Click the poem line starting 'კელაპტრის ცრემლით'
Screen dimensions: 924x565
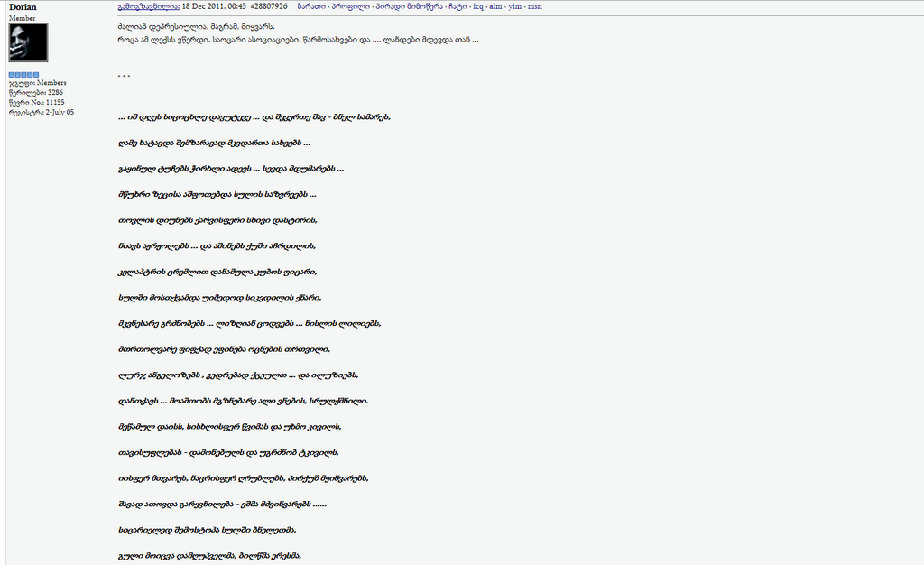tap(217, 273)
